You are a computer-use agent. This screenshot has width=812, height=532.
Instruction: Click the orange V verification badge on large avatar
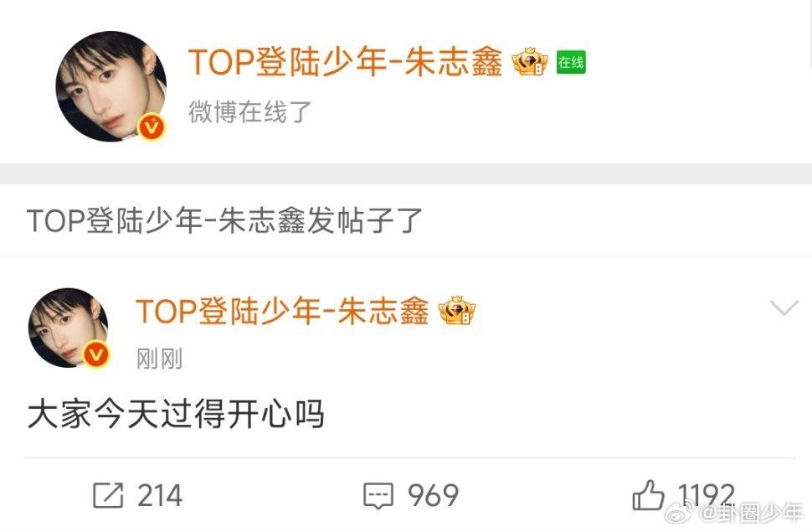[x=152, y=127]
